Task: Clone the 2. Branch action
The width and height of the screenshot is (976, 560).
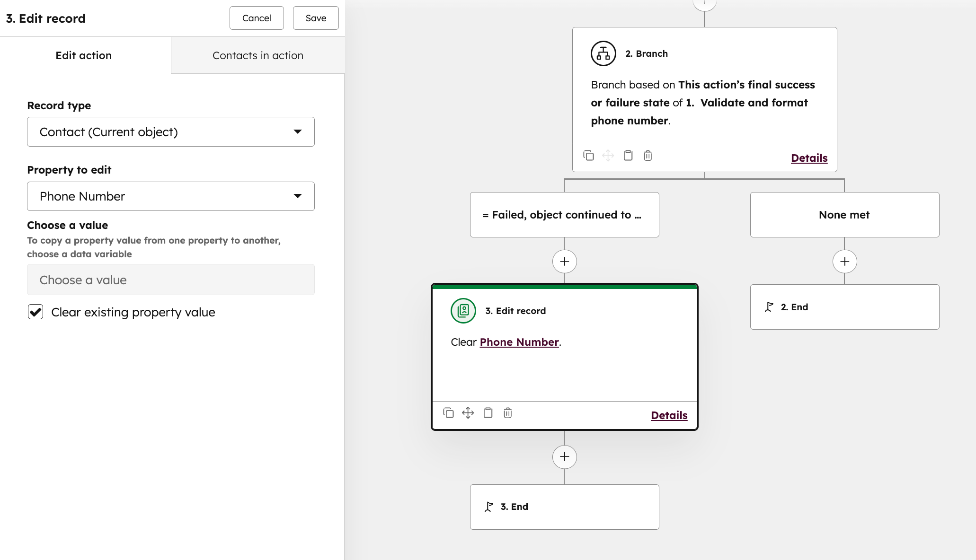Action: point(589,156)
